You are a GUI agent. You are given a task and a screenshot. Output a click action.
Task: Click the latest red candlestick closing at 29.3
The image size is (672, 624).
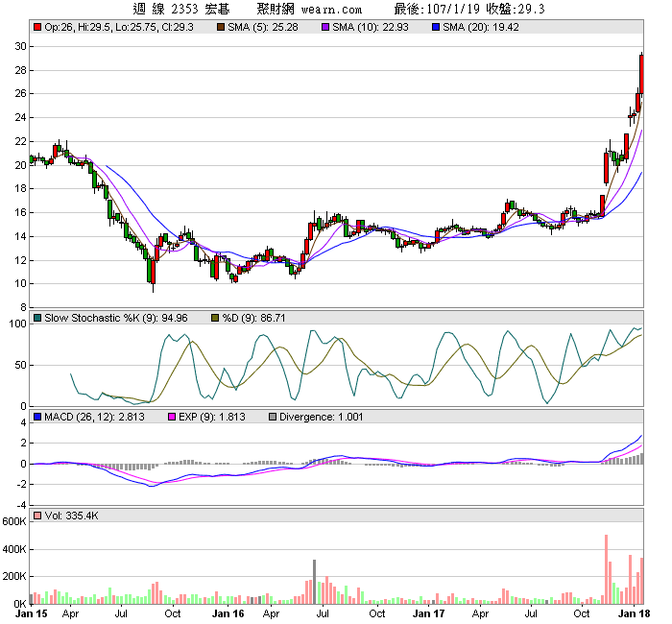[641, 74]
